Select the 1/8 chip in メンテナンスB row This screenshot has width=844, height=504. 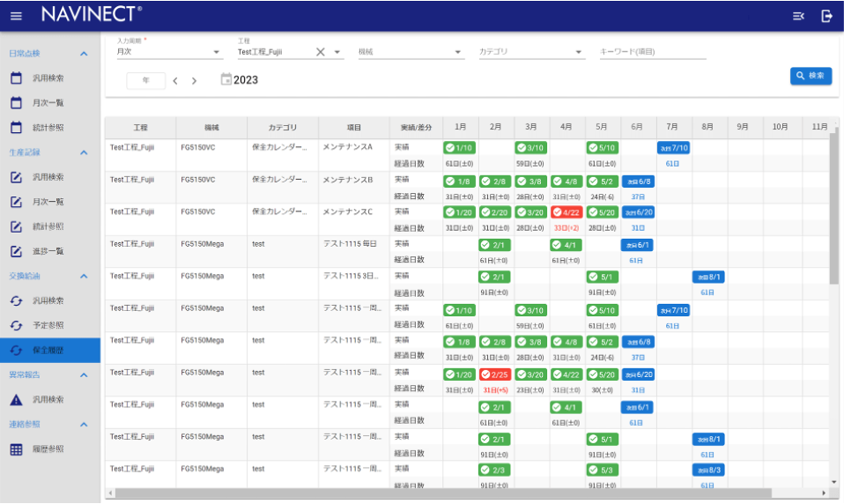pyautogui.click(x=459, y=182)
